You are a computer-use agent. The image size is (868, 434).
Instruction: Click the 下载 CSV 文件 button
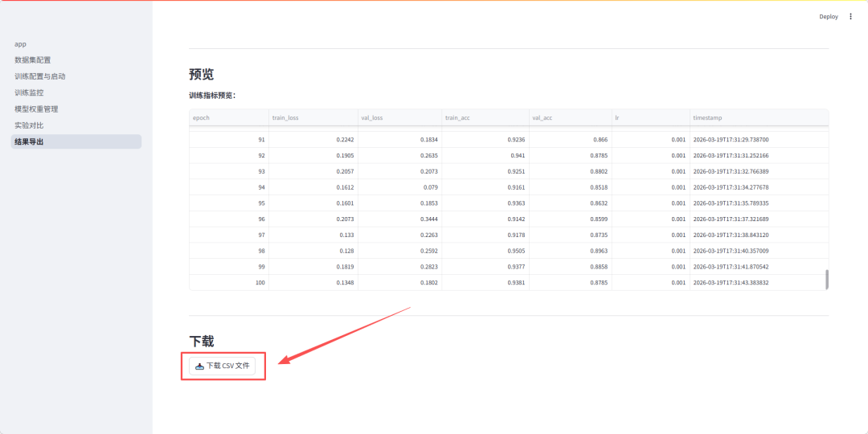[223, 366]
